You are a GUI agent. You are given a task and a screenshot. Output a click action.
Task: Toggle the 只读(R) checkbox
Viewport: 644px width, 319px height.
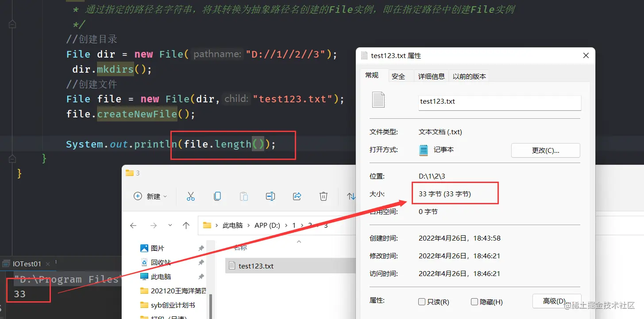[x=422, y=302]
